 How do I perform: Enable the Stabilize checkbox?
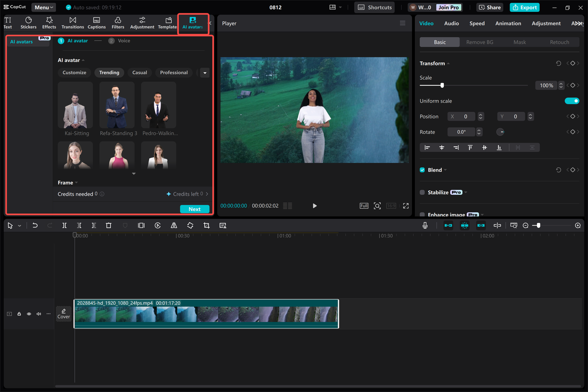tap(422, 192)
